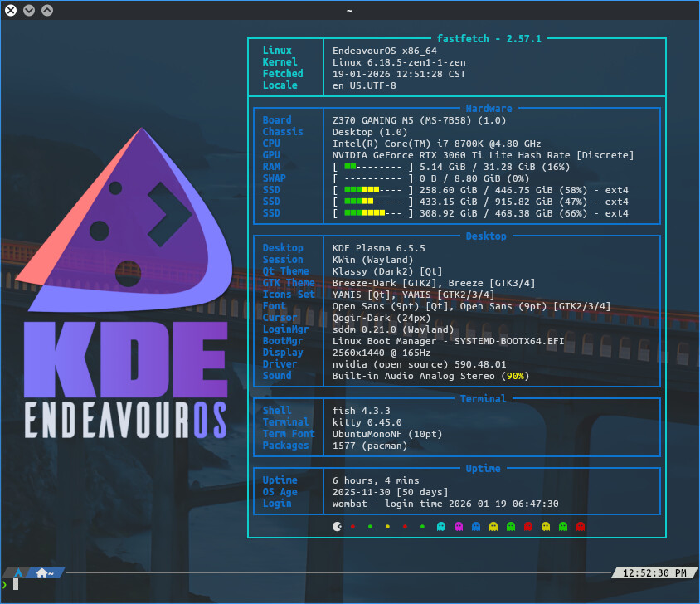Click the RAM usage bar

(x=372, y=167)
